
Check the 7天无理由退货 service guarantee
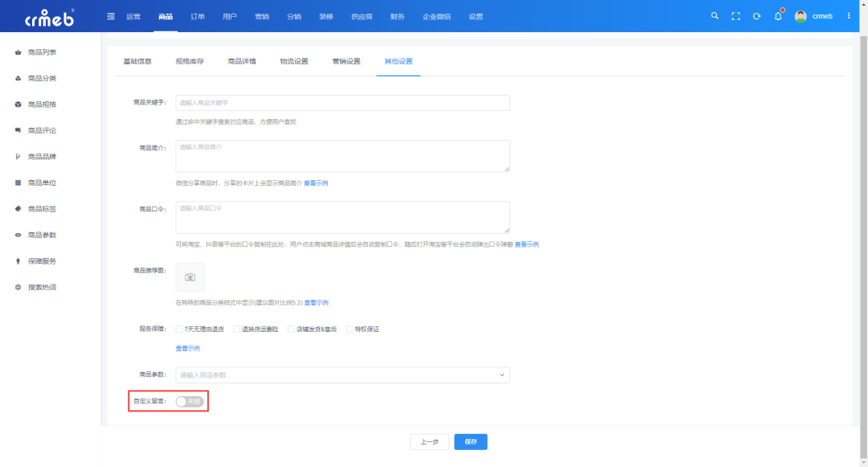[178, 329]
